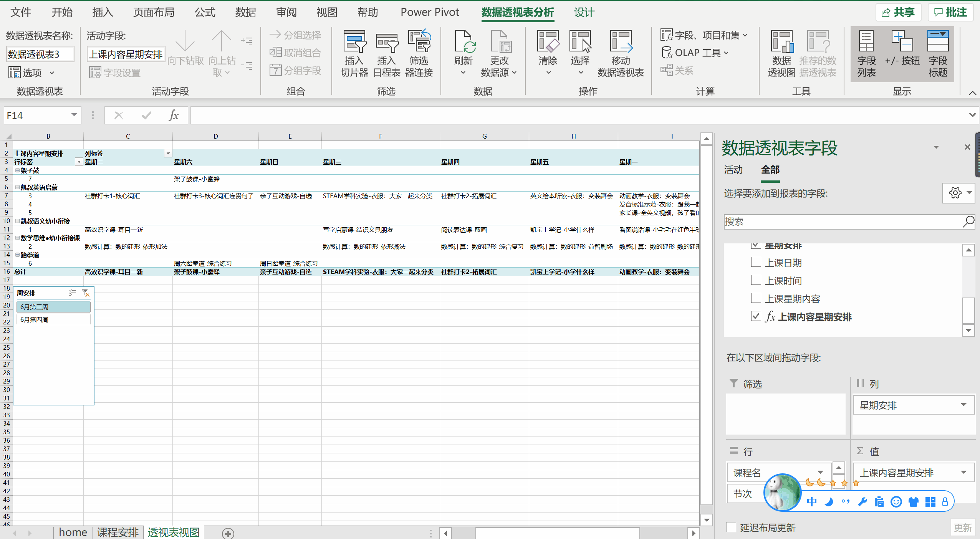The width and height of the screenshot is (980, 539).
Task: Click the pivot table name field
Action: pyautogui.click(x=40, y=54)
